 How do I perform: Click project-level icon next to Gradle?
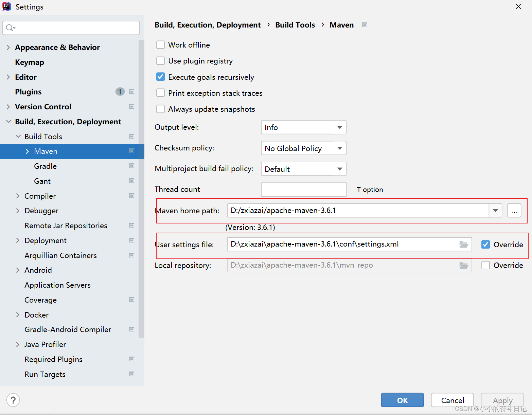click(132, 166)
